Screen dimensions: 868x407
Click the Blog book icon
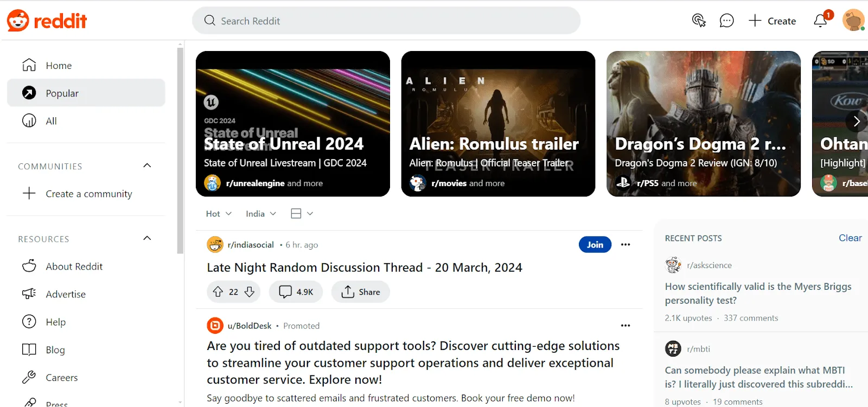coord(29,349)
